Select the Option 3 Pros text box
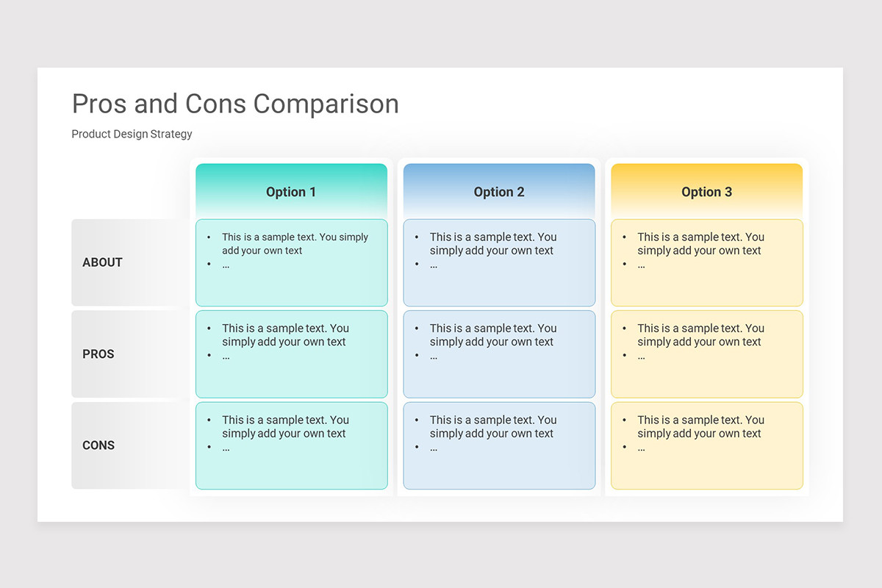Viewport: 882px width, 588px height. pos(707,354)
